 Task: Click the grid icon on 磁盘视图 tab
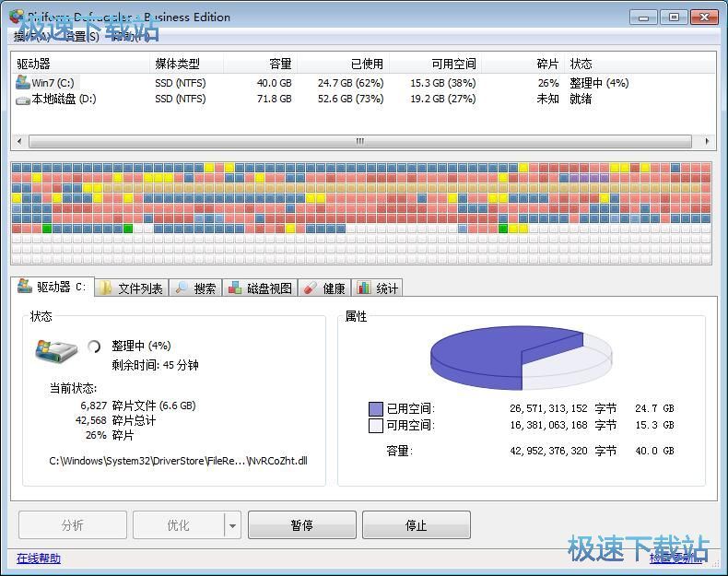pyautogui.click(x=236, y=288)
